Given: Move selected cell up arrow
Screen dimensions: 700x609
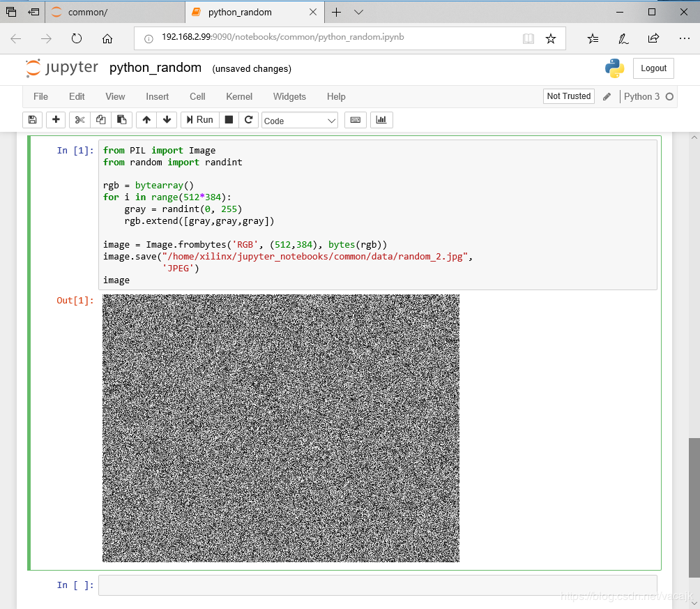Looking at the screenshot, I should [146, 120].
